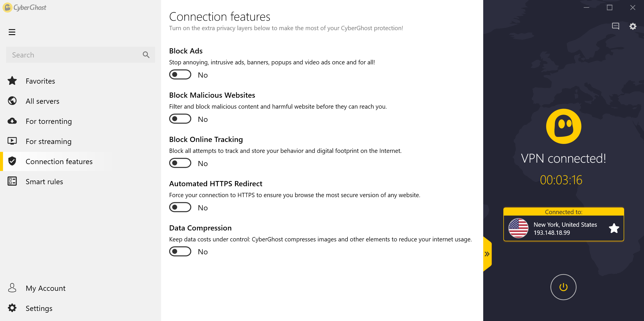
Task: Select the Smart Rules grid icon
Action: (12, 181)
